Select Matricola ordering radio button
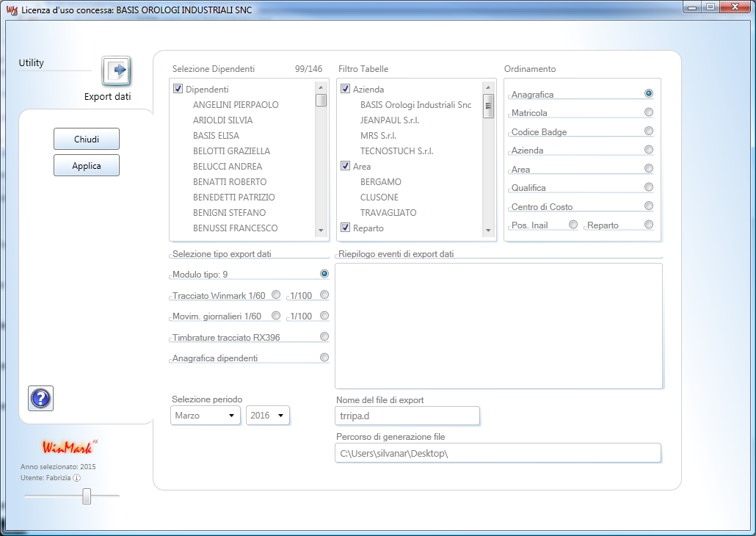Screen dimensions: 756x536 649,112
